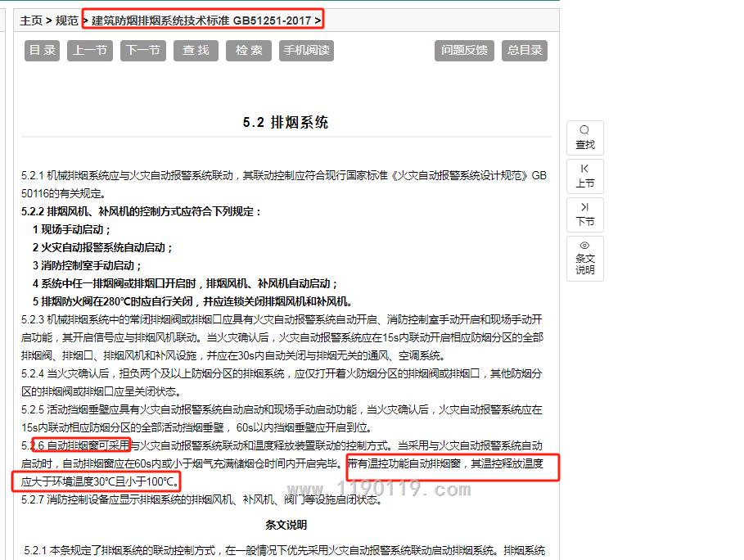Screen dimensions: 744x560
Task: Click the 查 找 toolbar button
Action: pos(196,50)
